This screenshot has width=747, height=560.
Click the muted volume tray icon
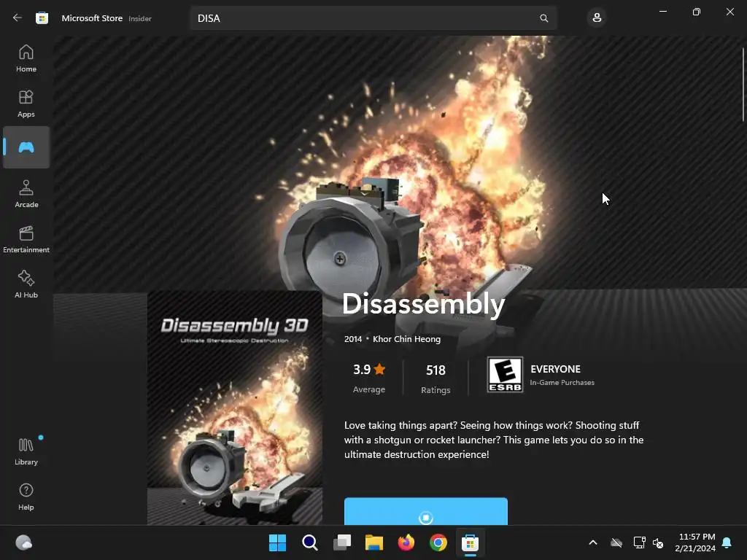[x=658, y=542]
